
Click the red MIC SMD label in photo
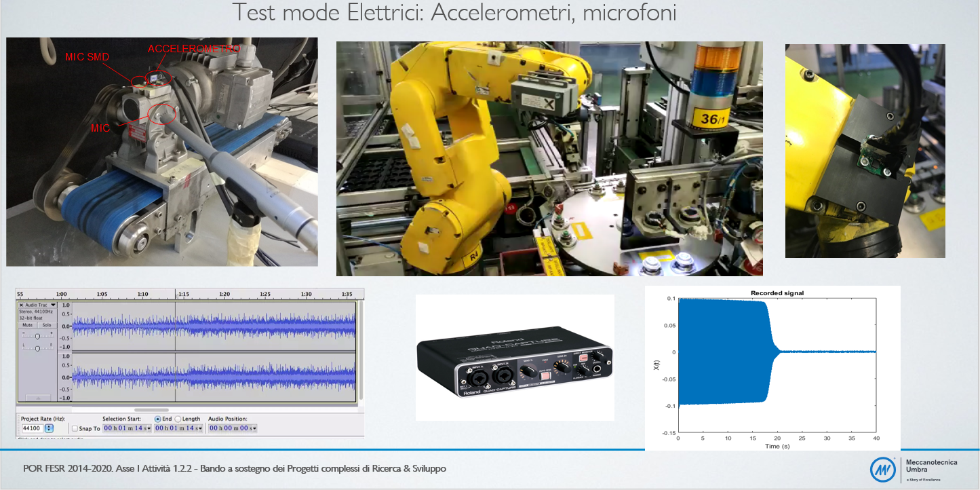click(x=87, y=56)
